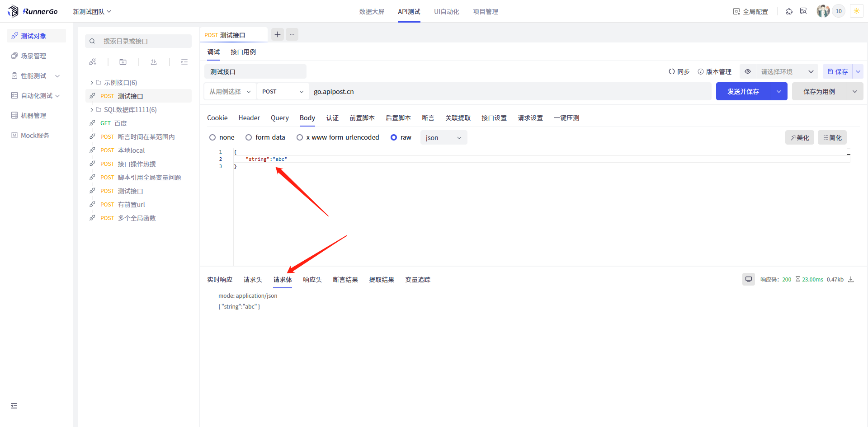Switch to the Header tab
Viewport: 868px width, 427px height.
click(x=249, y=118)
